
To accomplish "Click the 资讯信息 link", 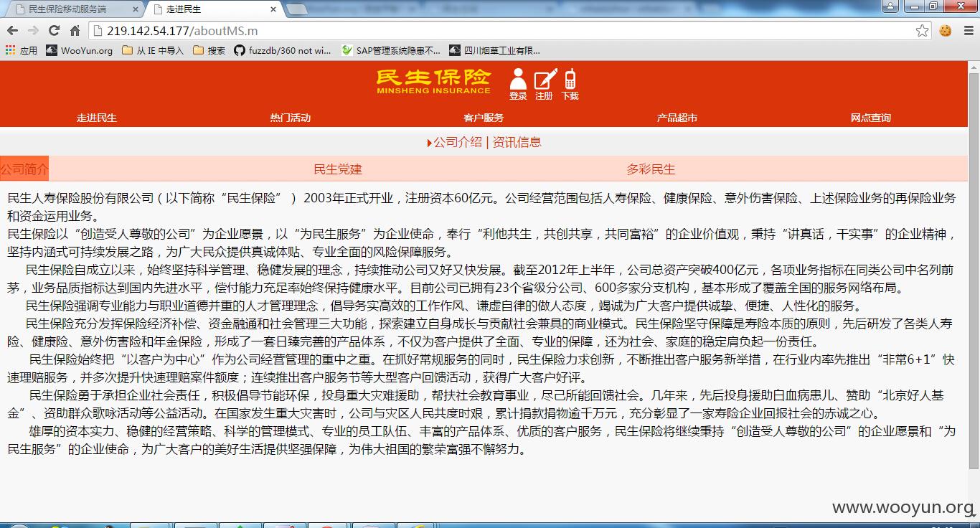I will [x=517, y=142].
